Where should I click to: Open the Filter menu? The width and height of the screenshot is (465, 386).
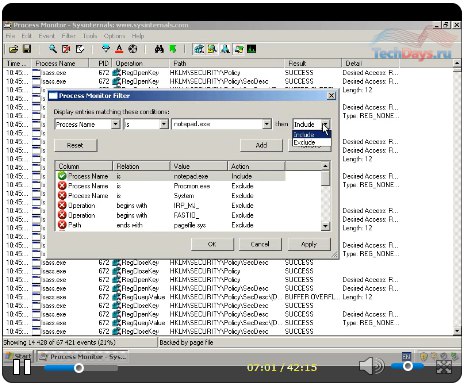coord(69,36)
